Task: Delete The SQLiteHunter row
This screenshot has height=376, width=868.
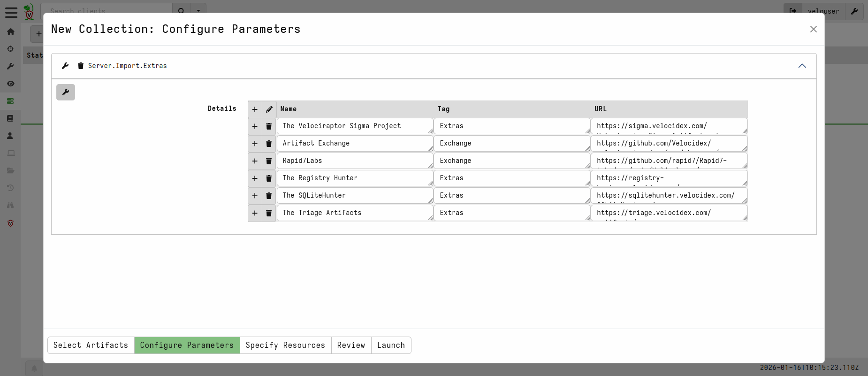Action: (269, 196)
